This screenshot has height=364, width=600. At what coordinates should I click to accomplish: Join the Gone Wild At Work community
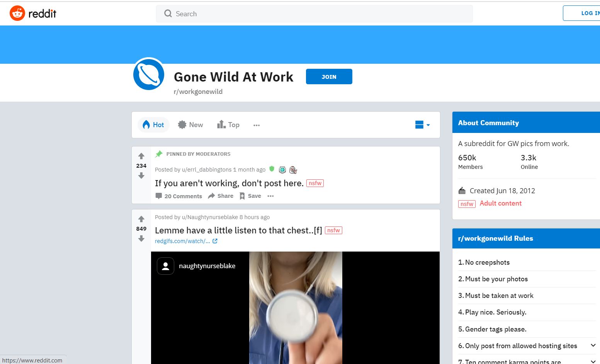(329, 77)
